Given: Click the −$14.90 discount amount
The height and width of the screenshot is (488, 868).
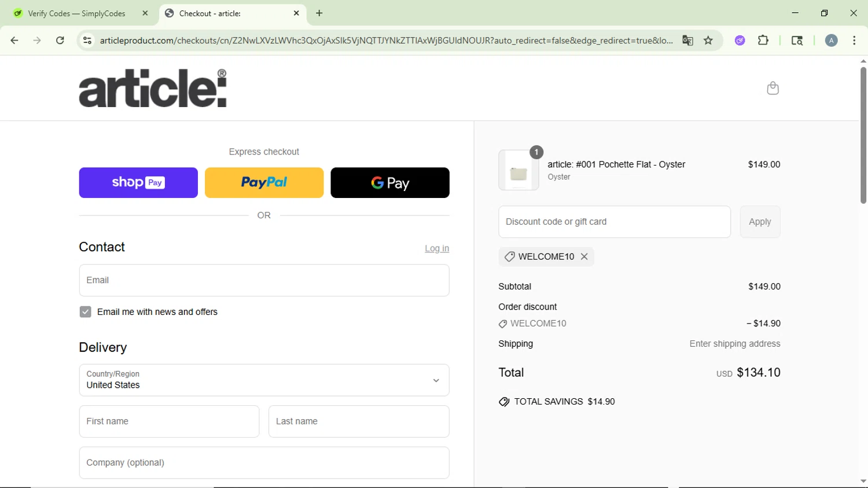Looking at the screenshot, I should 763,324.
